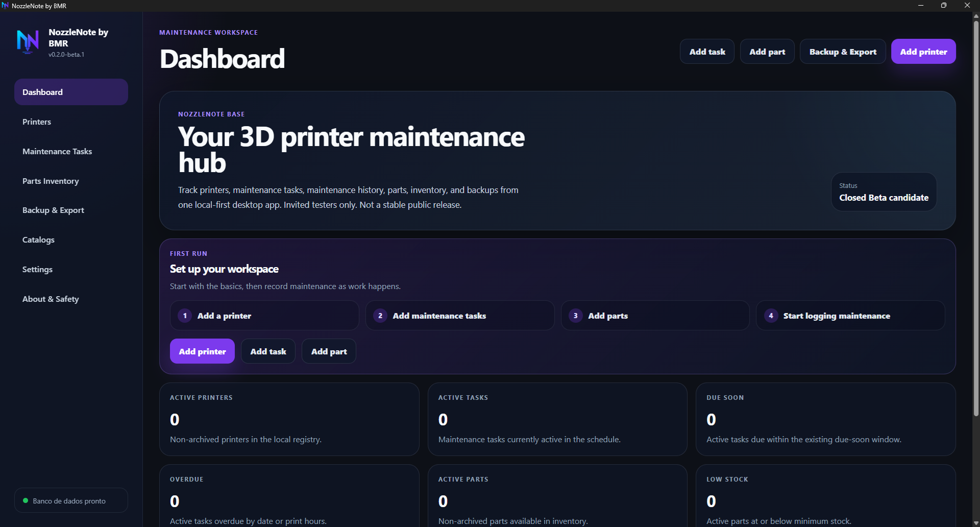Select the 'Add a printer' setup step

tap(264, 316)
